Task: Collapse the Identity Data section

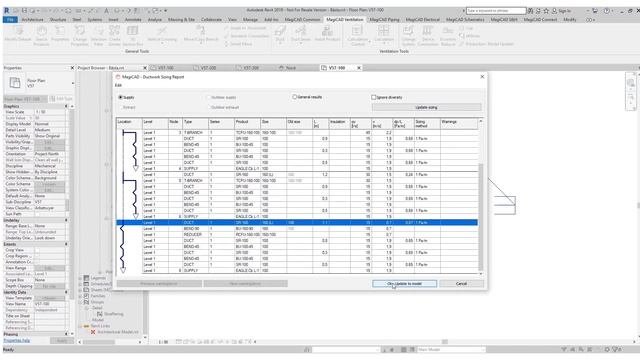Action: [66, 292]
